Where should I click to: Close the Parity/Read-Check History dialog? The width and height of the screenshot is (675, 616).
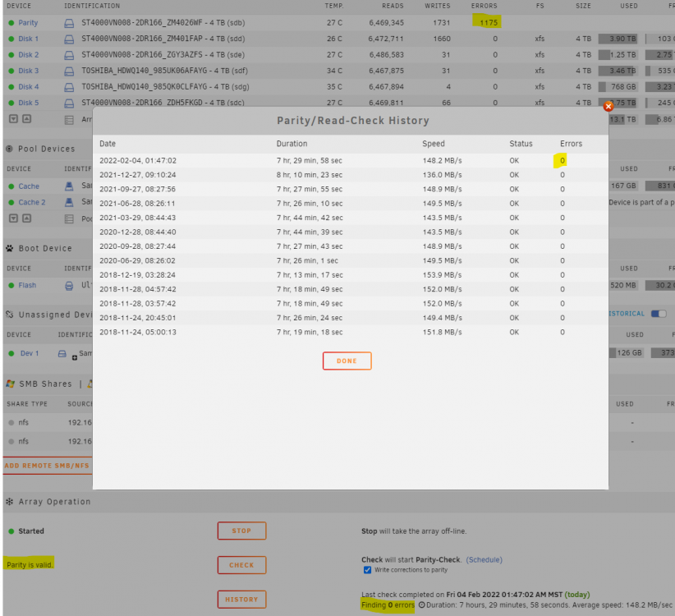[x=608, y=106]
